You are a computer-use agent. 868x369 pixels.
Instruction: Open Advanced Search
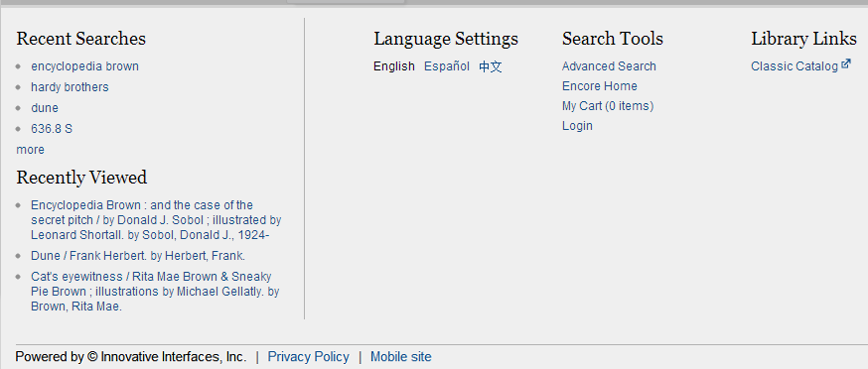[x=609, y=66]
